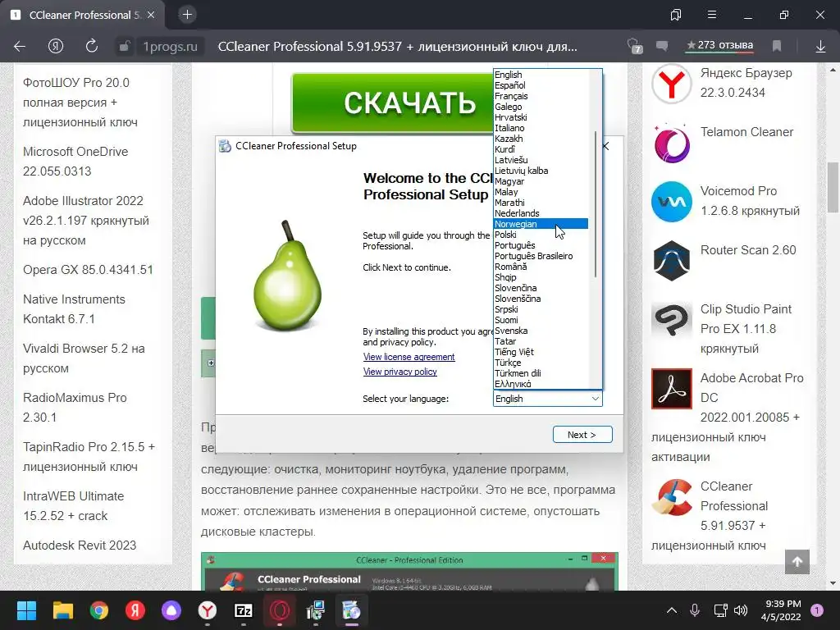This screenshot has height=630, width=840.
Task: Open View privacy policy link
Action: [399, 372]
